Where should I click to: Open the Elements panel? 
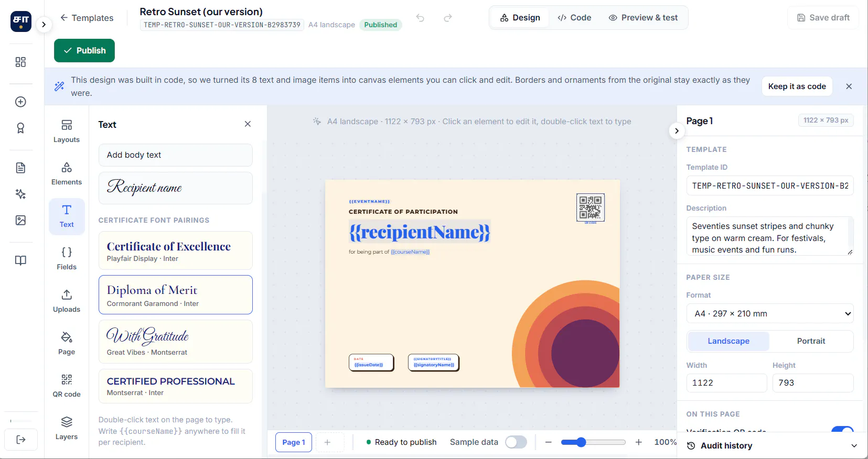click(x=67, y=173)
